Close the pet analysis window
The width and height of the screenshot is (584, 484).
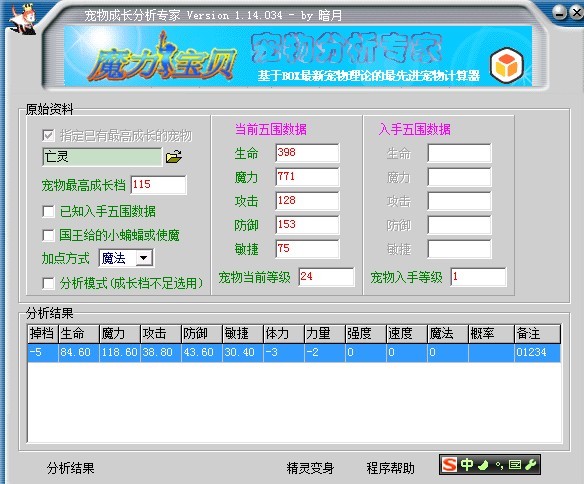pyautogui.click(x=577, y=13)
